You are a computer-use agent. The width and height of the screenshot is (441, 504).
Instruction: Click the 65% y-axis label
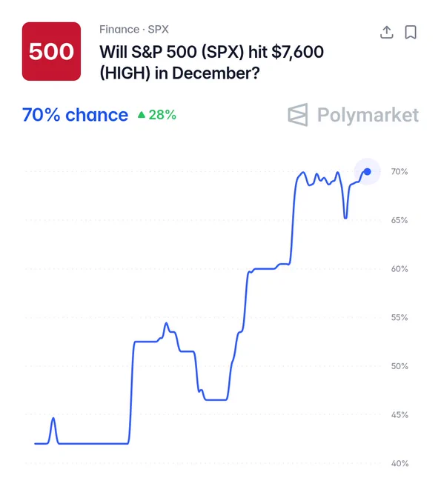(x=399, y=220)
